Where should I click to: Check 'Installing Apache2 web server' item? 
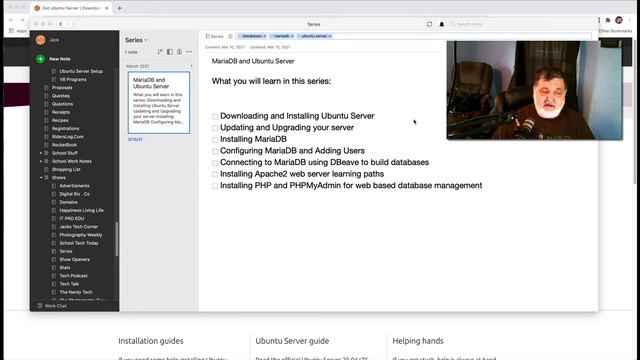tap(215, 174)
